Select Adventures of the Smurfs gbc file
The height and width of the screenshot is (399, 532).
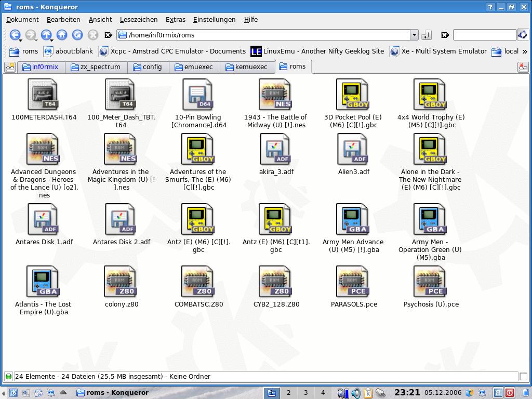click(x=197, y=149)
